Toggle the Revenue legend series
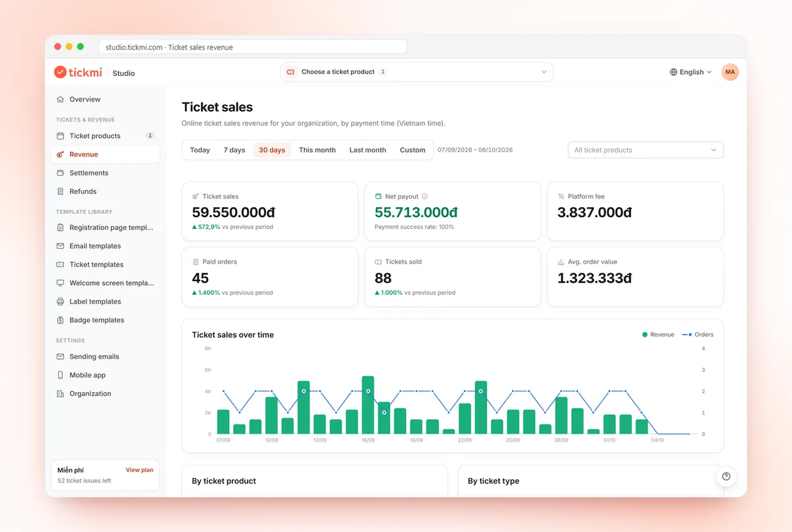 [658, 335]
